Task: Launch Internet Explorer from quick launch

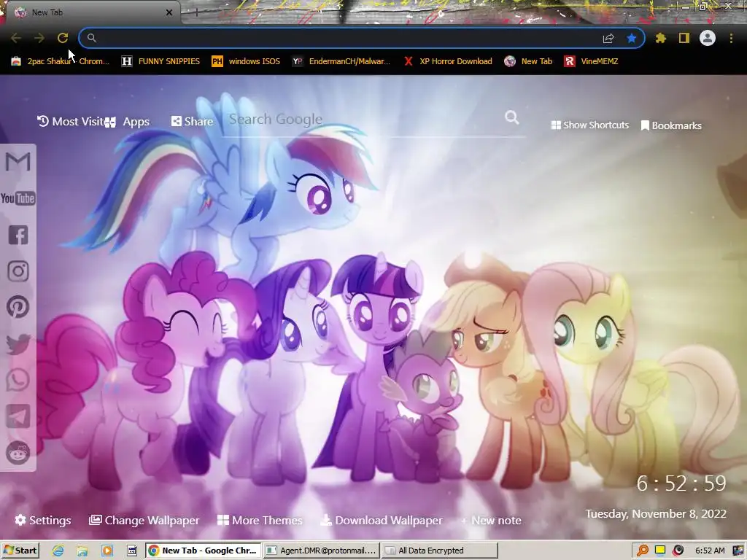Action: (x=58, y=551)
